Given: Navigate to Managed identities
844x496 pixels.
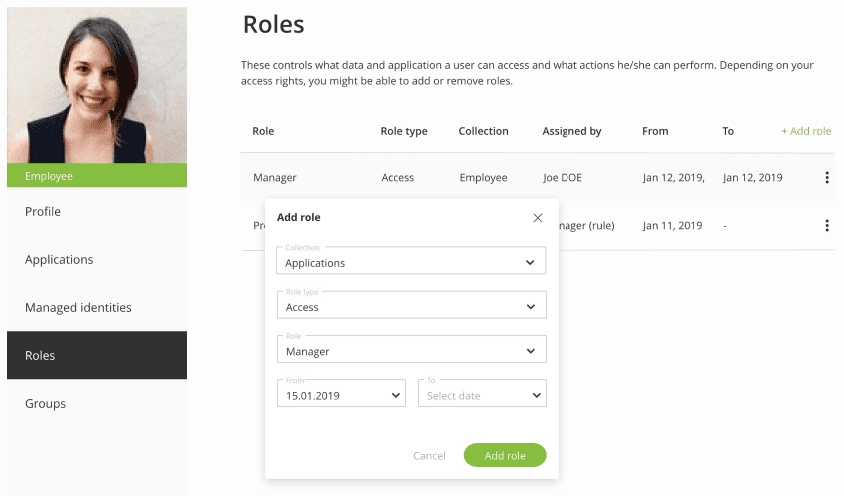Looking at the screenshot, I should click(x=78, y=308).
